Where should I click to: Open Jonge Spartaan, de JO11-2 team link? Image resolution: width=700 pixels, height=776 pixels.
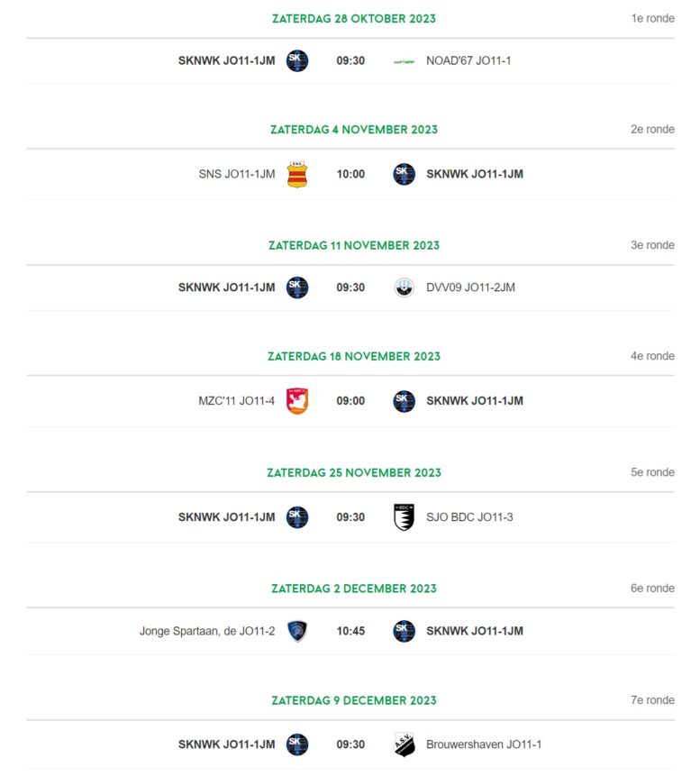pos(207,631)
